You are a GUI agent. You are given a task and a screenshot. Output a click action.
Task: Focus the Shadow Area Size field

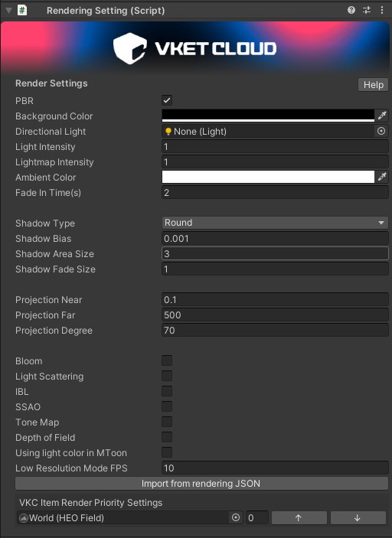click(x=275, y=253)
